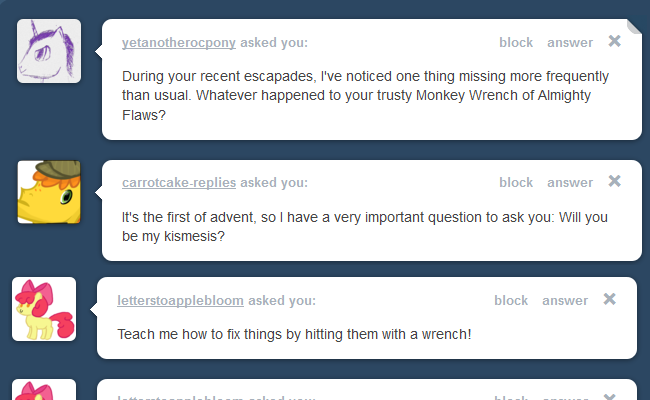Block the user carrotcake-replies
The image size is (650, 400).
click(516, 183)
